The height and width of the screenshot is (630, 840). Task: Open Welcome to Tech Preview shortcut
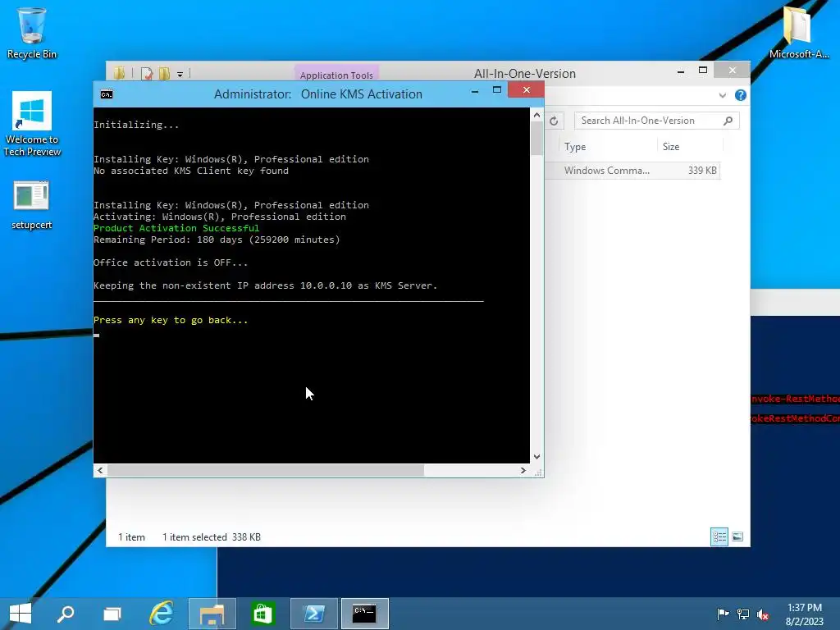pos(32,123)
